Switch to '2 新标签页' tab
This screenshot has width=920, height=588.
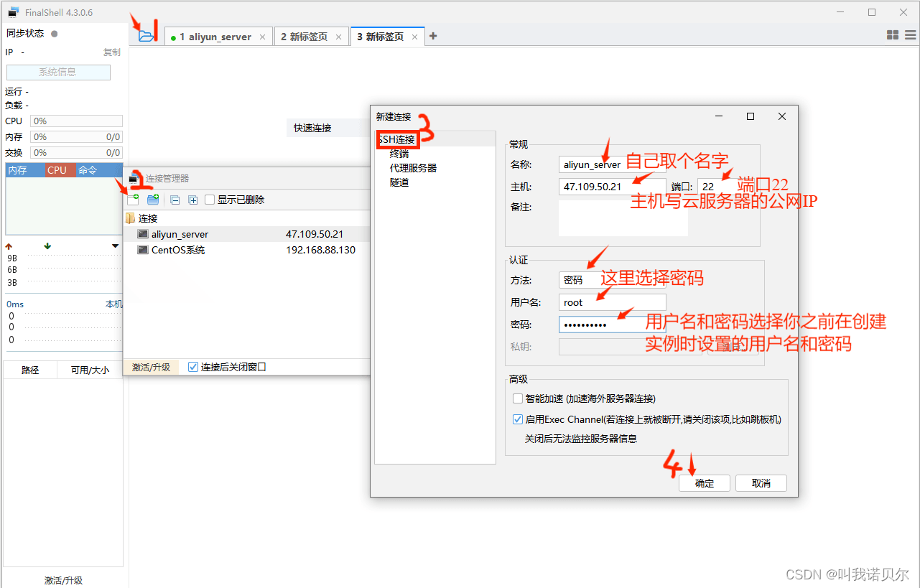pyautogui.click(x=312, y=37)
